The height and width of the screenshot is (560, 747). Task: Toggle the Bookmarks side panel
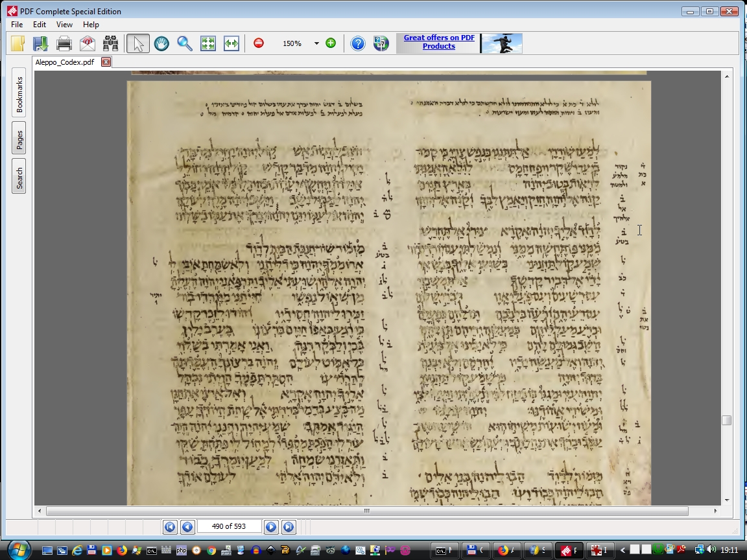(x=19, y=95)
